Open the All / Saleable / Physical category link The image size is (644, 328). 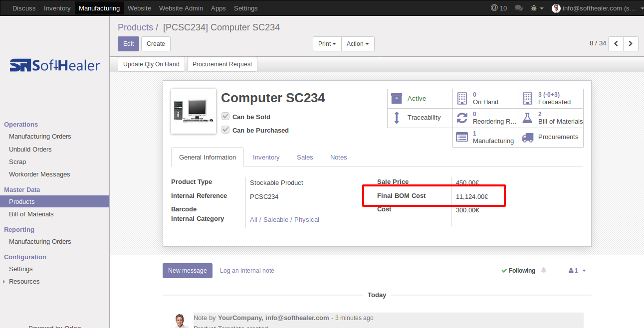(x=284, y=219)
